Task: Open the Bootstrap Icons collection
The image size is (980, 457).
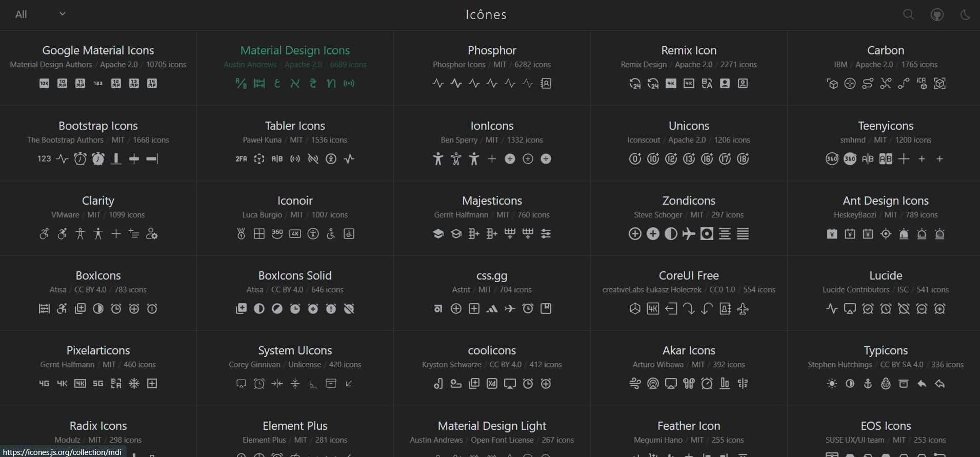Action: coord(98,144)
